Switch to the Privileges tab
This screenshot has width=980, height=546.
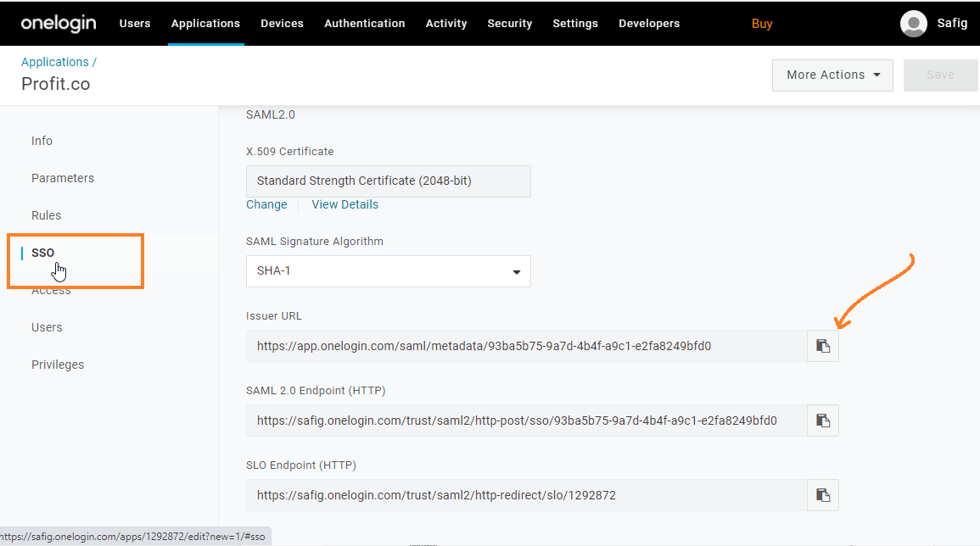click(58, 365)
